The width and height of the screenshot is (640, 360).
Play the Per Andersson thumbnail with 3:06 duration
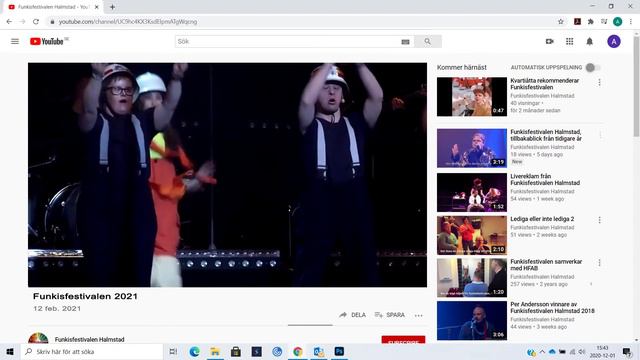click(472, 320)
